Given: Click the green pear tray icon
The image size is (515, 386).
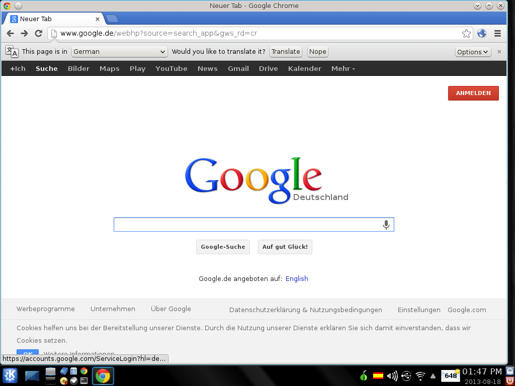Looking at the screenshot, I should tap(364, 376).
